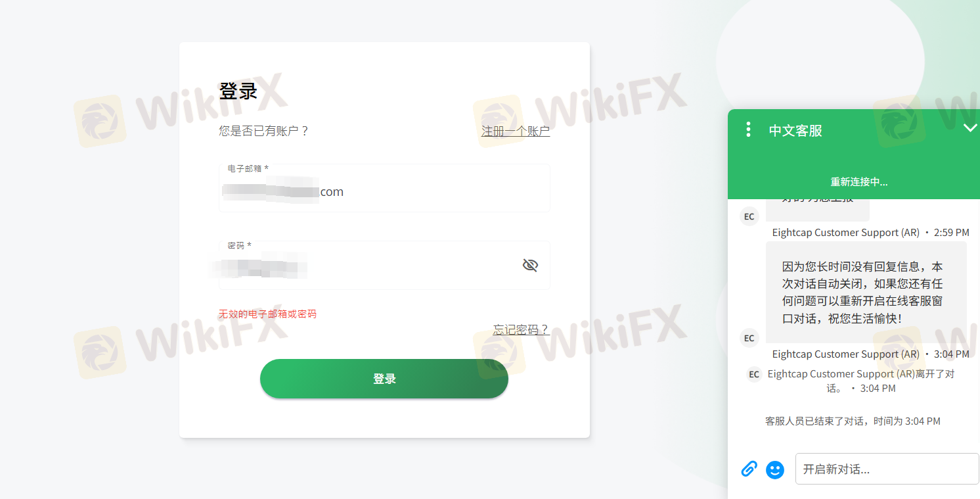Toggle password visibility eye icon
This screenshot has width=980, height=499.
coord(530,265)
